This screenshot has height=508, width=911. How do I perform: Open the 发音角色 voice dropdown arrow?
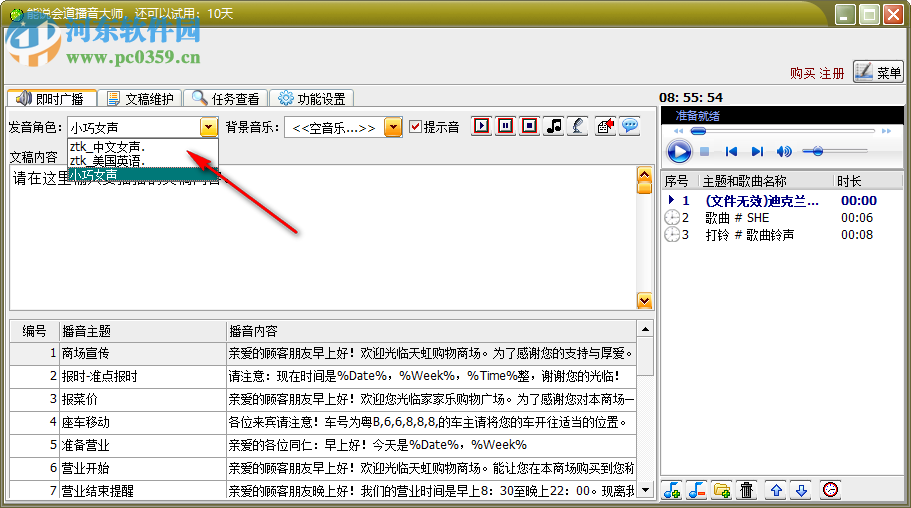point(209,127)
